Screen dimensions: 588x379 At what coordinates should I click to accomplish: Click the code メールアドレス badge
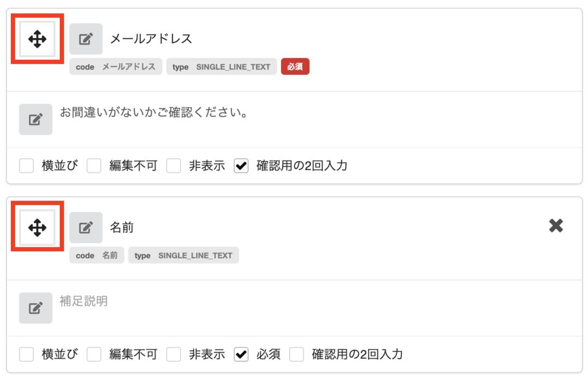(115, 66)
